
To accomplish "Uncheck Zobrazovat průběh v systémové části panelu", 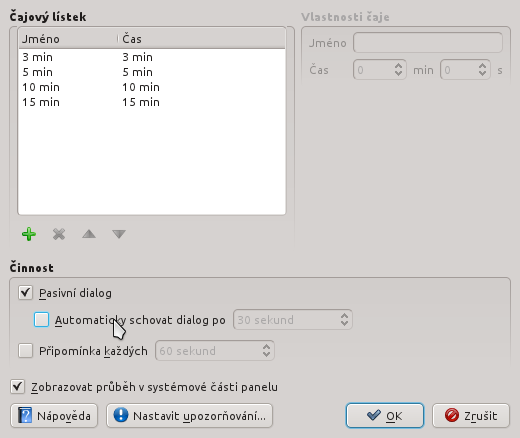I will 17,387.
